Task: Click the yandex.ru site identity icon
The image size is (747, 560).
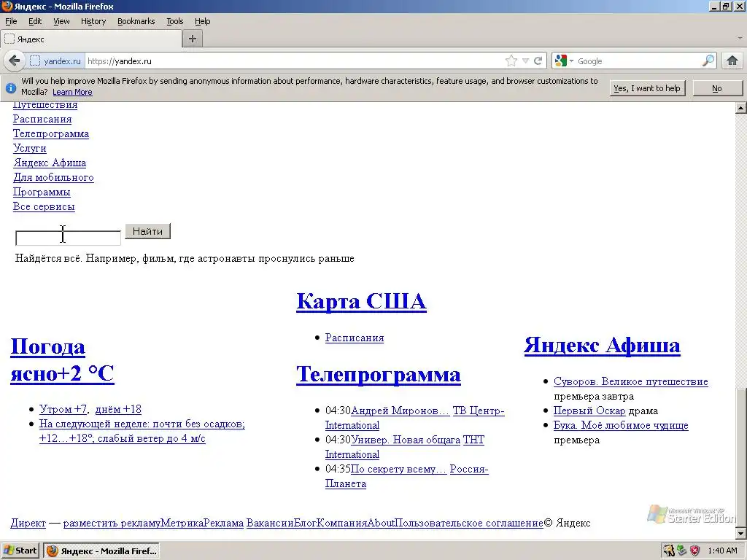Action: click(x=55, y=61)
